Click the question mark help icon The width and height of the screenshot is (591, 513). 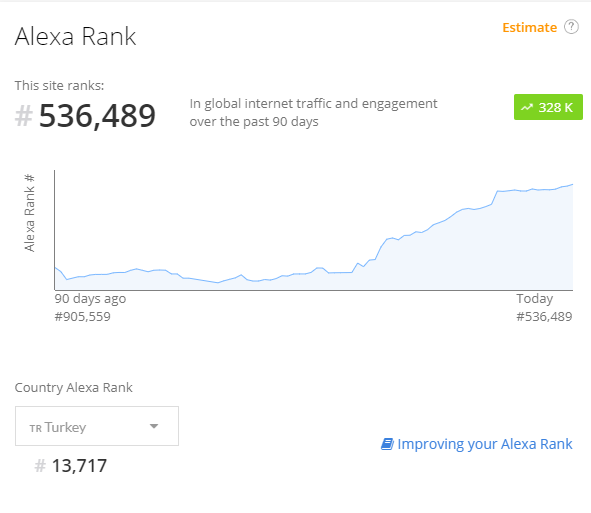tap(571, 27)
